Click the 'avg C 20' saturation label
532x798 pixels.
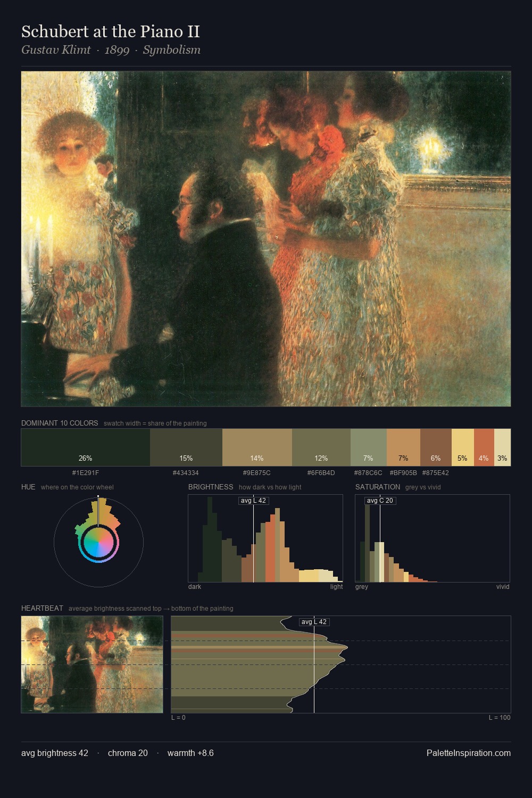pos(380,501)
